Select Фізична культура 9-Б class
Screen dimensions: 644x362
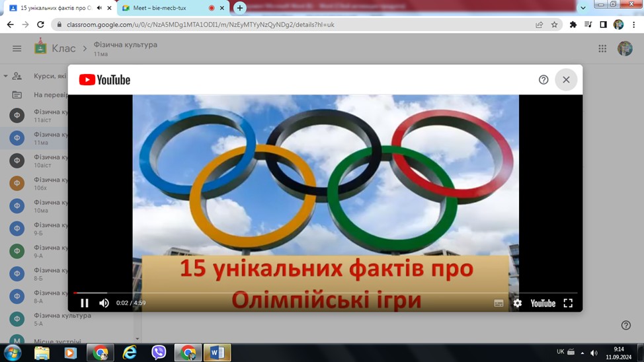tap(34, 228)
